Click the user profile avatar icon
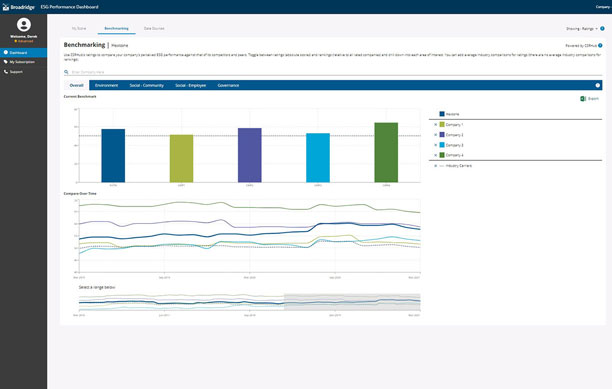612x389 pixels. tap(24, 25)
